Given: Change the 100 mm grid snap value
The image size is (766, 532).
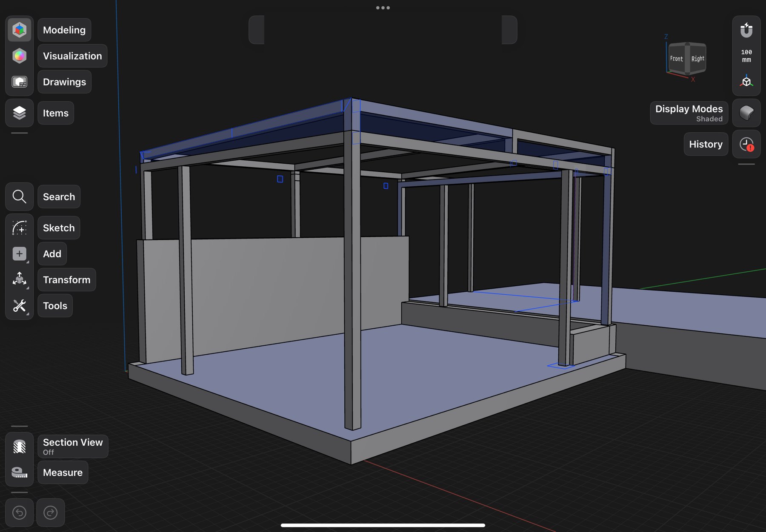Looking at the screenshot, I should 746,56.
